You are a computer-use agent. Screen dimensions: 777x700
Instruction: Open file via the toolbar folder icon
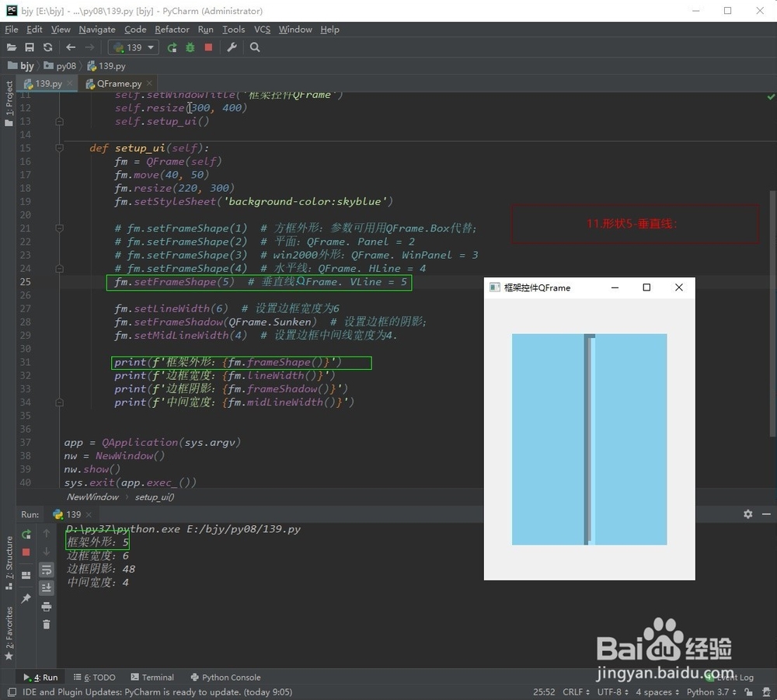pos(12,47)
